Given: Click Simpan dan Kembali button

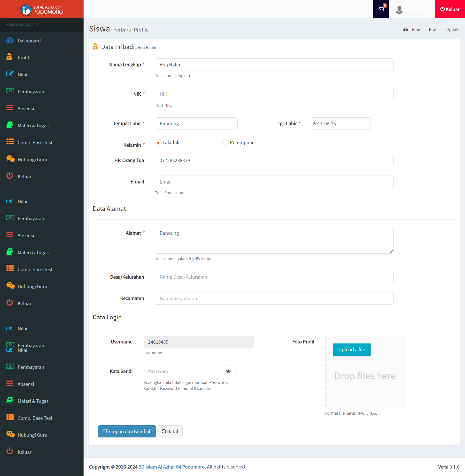Looking at the screenshot, I should [127, 431].
